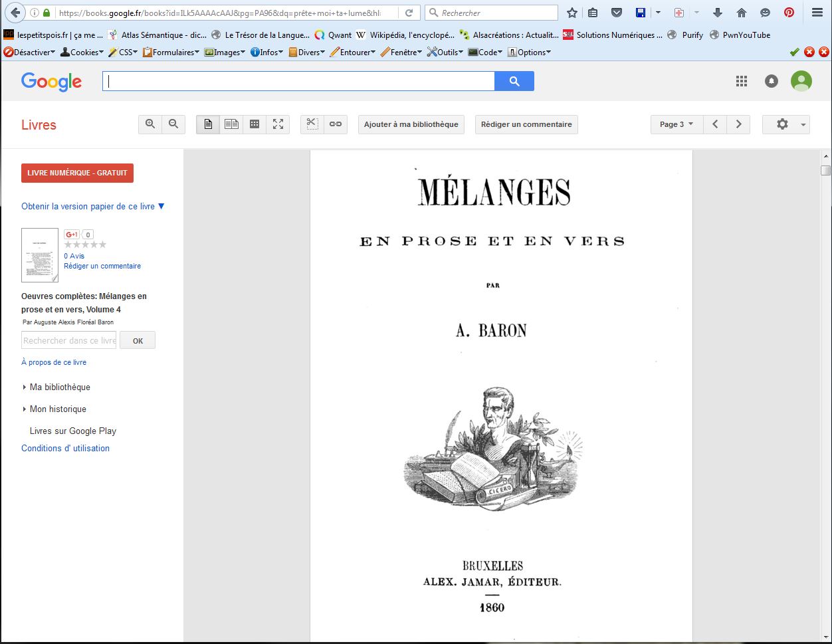Click Ajouter à ma bibliothèque button

point(411,124)
